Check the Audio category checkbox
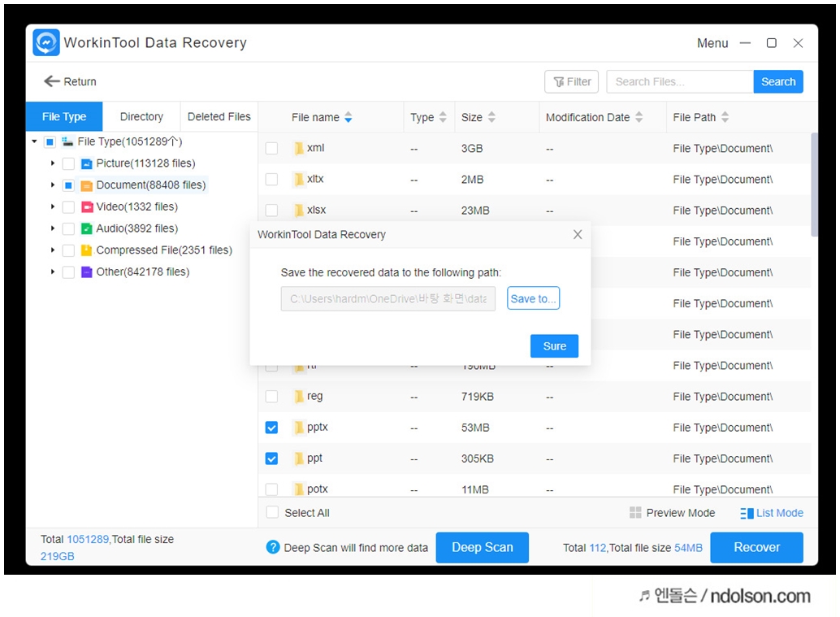This screenshot has width=840, height=617. [x=68, y=229]
